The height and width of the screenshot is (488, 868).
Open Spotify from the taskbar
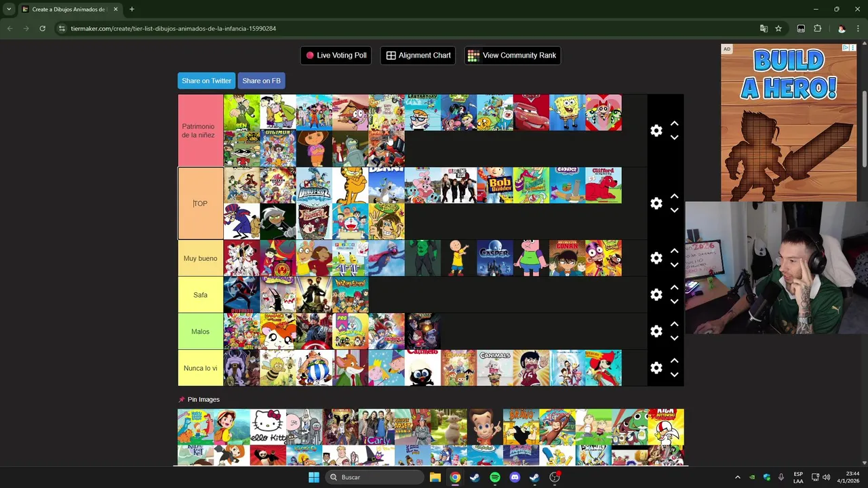495,477
